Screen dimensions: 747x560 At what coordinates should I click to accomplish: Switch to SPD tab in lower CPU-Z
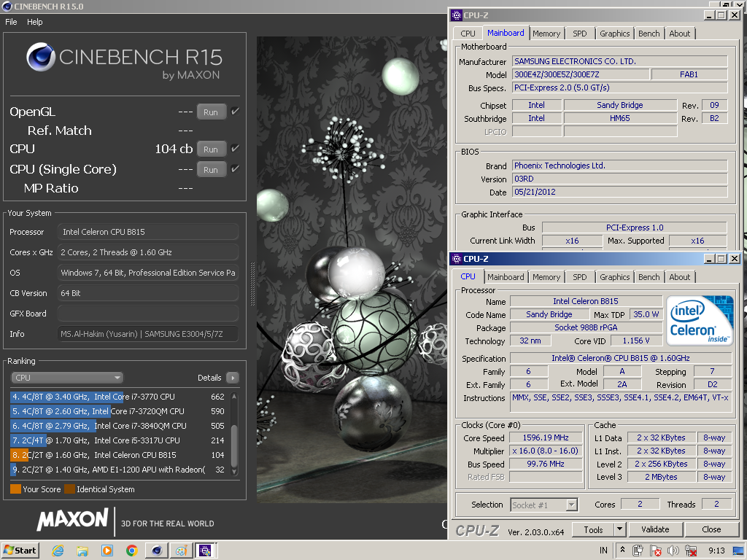pyautogui.click(x=580, y=277)
